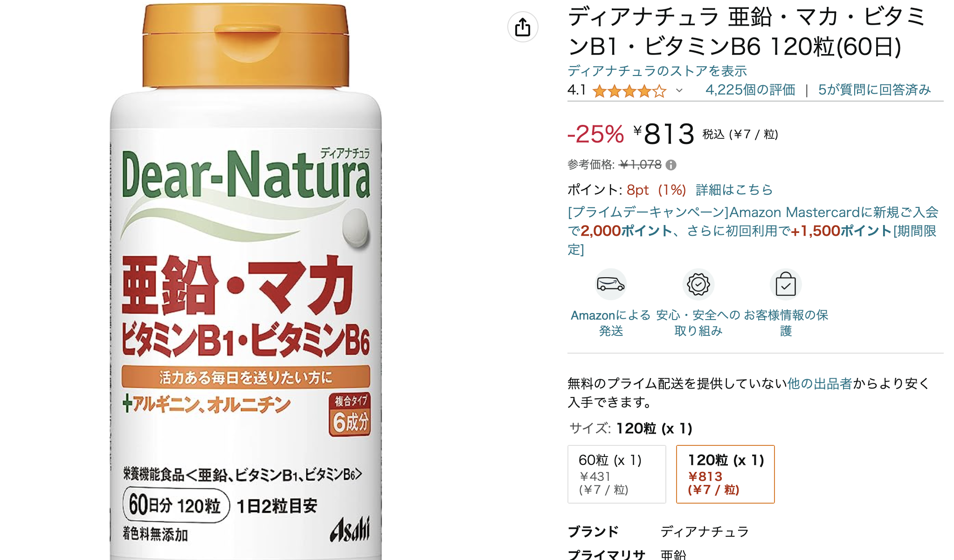Select the 120粒 (x 1) size option
The width and height of the screenshot is (954, 560).
pyautogui.click(x=725, y=474)
